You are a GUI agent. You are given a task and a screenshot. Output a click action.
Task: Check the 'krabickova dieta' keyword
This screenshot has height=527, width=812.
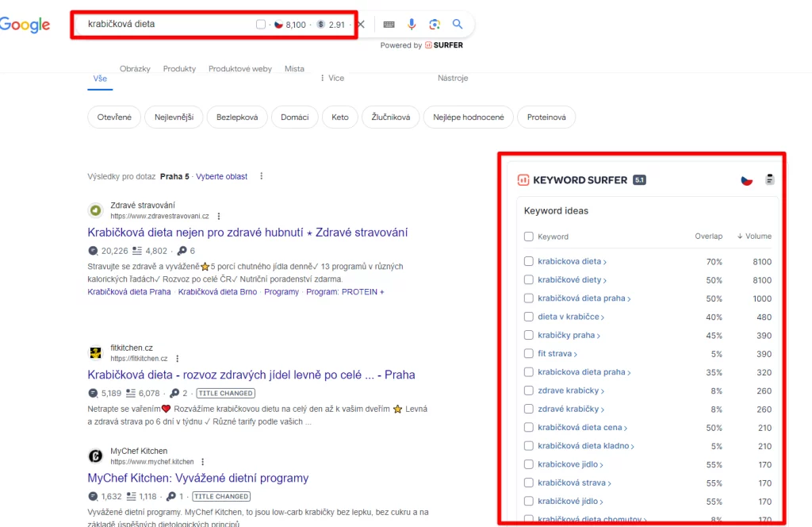click(528, 261)
